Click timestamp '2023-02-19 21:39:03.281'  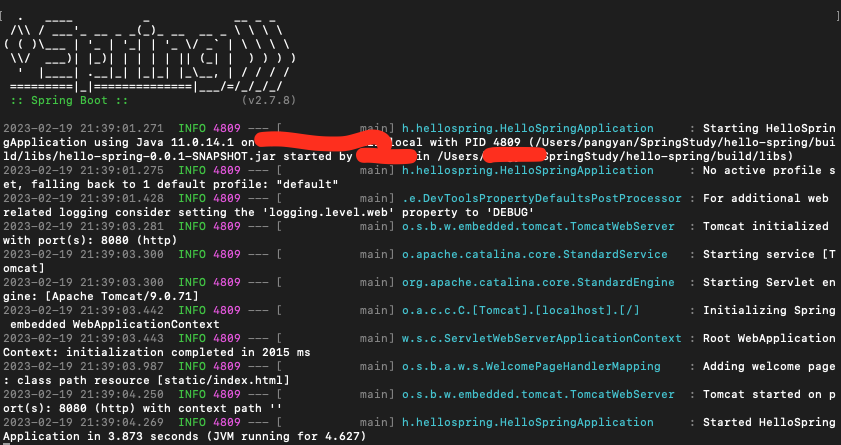(x=83, y=226)
